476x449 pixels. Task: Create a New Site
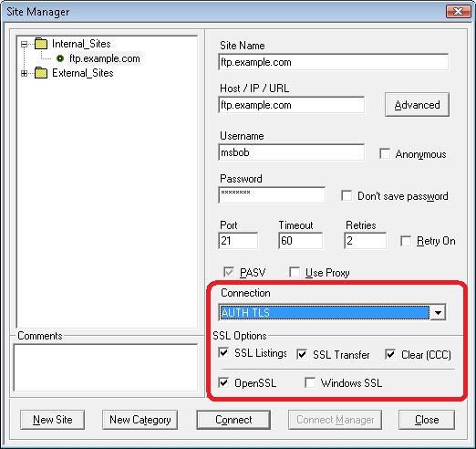coord(53,420)
